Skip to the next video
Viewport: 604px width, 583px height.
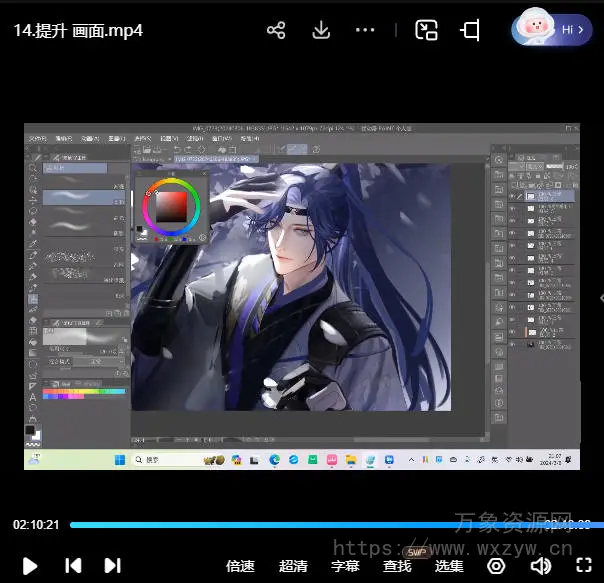(x=113, y=565)
